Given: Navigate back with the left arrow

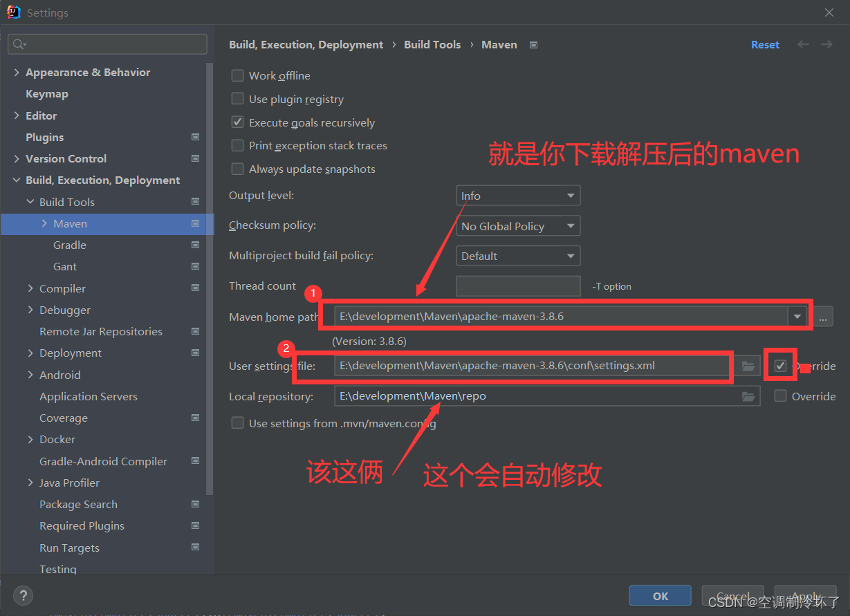Looking at the screenshot, I should 803,44.
